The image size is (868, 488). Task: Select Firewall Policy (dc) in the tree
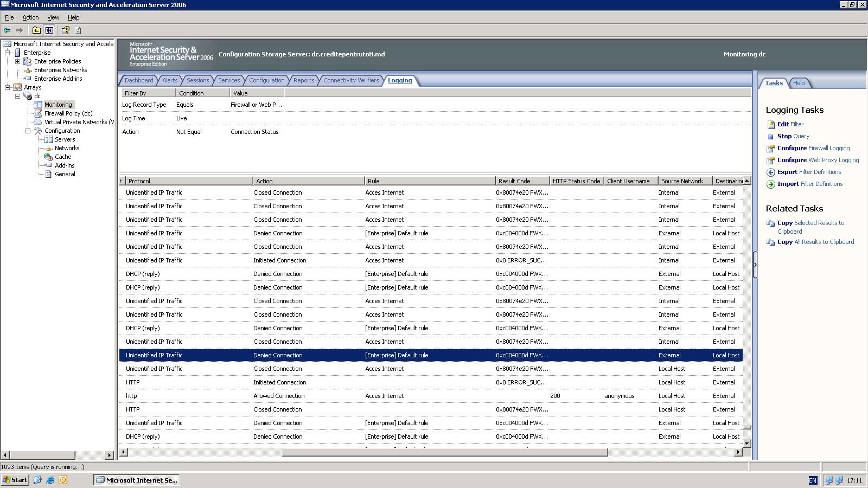[68, 113]
